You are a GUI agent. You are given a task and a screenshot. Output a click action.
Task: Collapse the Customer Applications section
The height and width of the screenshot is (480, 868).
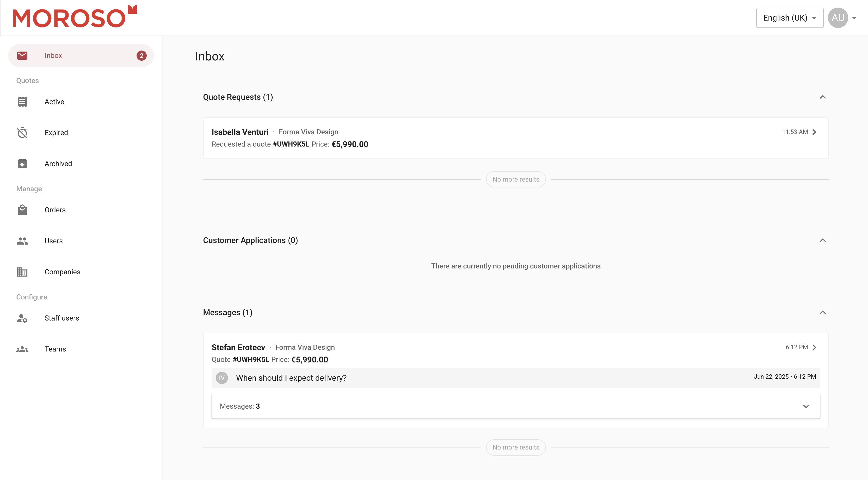click(x=823, y=240)
